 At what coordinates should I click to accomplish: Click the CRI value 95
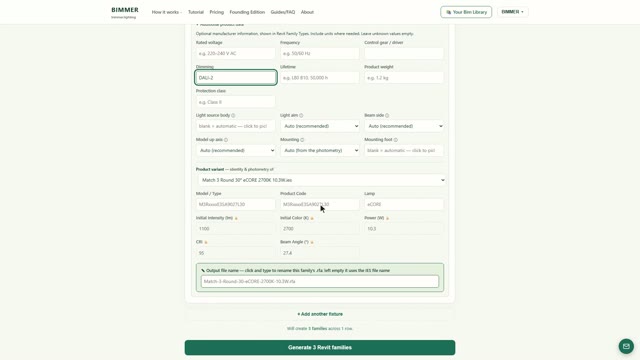click(x=236, y=253)
